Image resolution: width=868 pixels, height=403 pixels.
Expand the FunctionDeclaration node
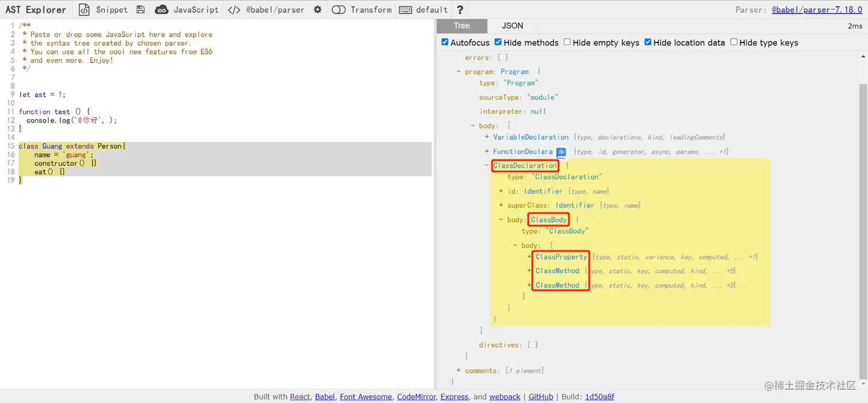point(487,152)
